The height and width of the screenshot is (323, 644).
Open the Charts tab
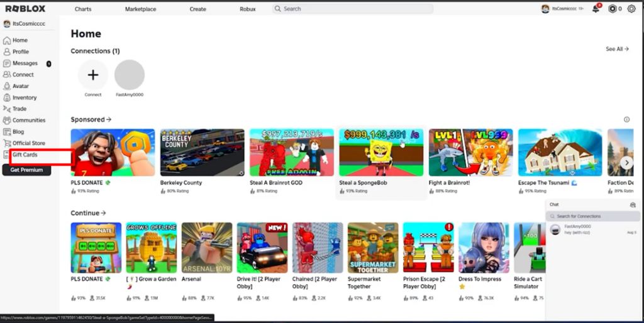click(x=83, y=9)
